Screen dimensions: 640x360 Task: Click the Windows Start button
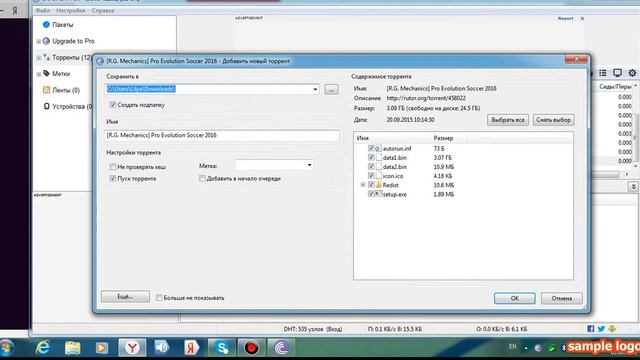[x=7, y=348]
